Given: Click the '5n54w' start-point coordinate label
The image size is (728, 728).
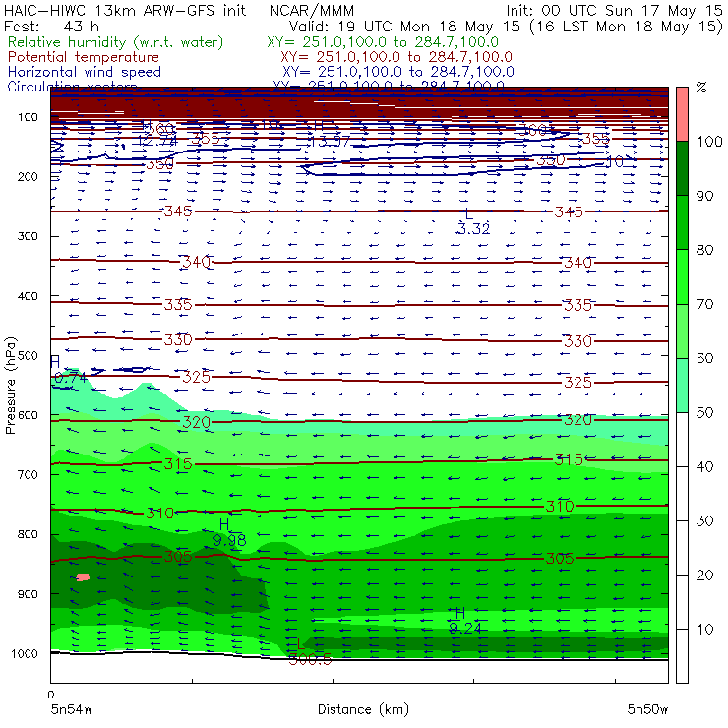Looking at the screenshot, I should 72,709.
